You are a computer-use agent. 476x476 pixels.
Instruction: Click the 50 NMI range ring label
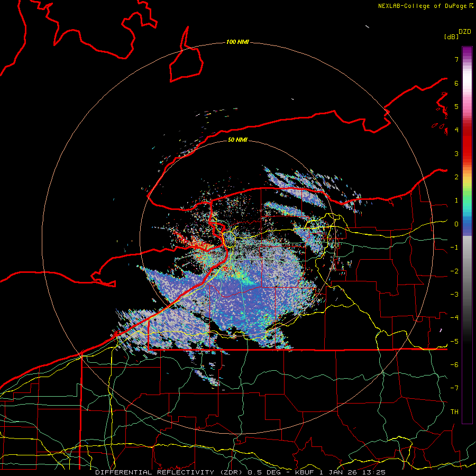coord(237,140)
